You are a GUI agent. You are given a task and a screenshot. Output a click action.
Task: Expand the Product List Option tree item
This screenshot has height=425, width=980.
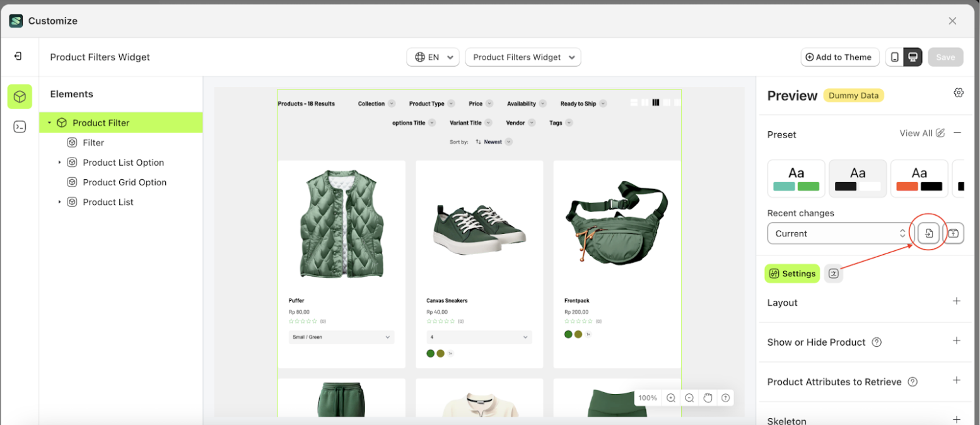click(60, 163)
